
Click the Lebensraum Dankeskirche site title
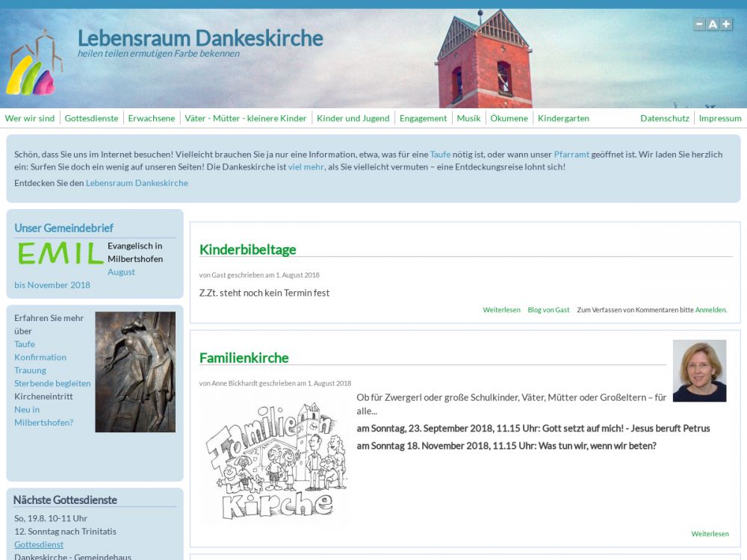(x=200, y=38)
